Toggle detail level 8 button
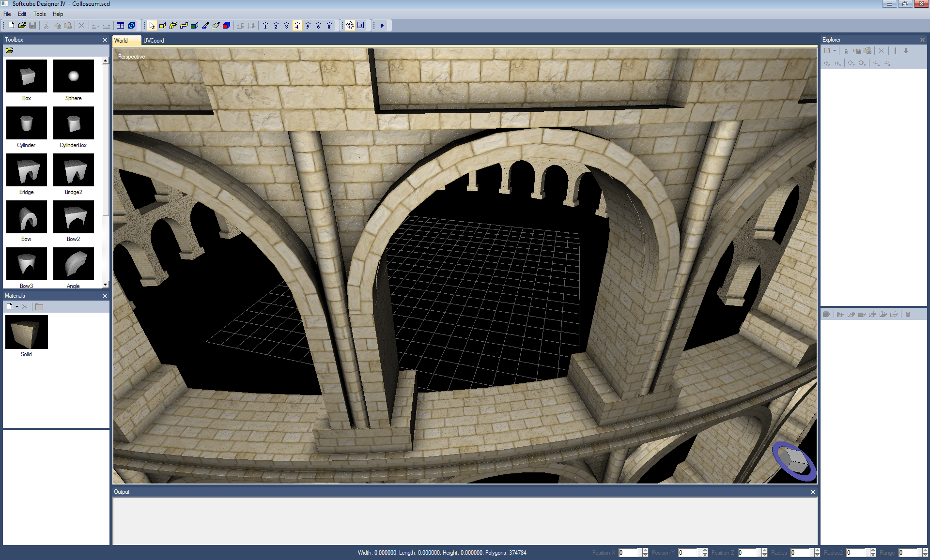 (x=329, y=26)
